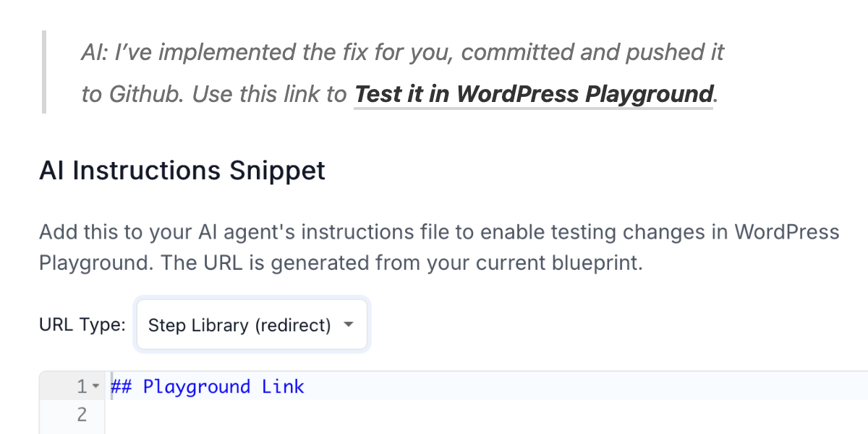Click the "##" markdown marker in line 1
The height and width of the screenshot is (434, 868).
pos(121,387)
